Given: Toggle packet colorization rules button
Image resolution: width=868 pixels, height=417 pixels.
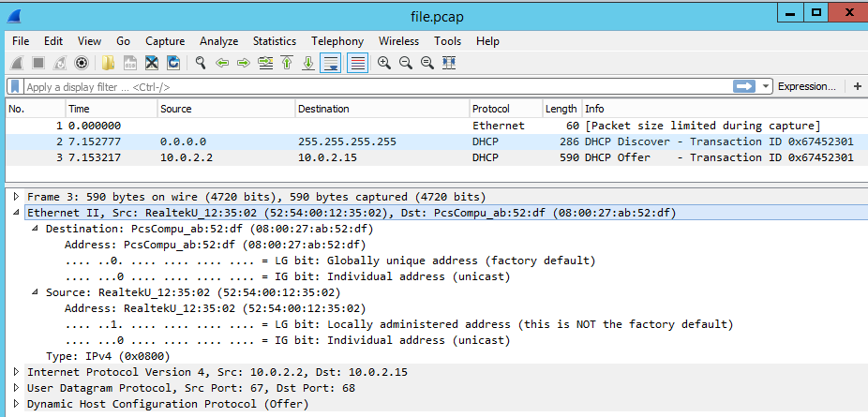Looking at the screenshot, I should tap(358, 63).
